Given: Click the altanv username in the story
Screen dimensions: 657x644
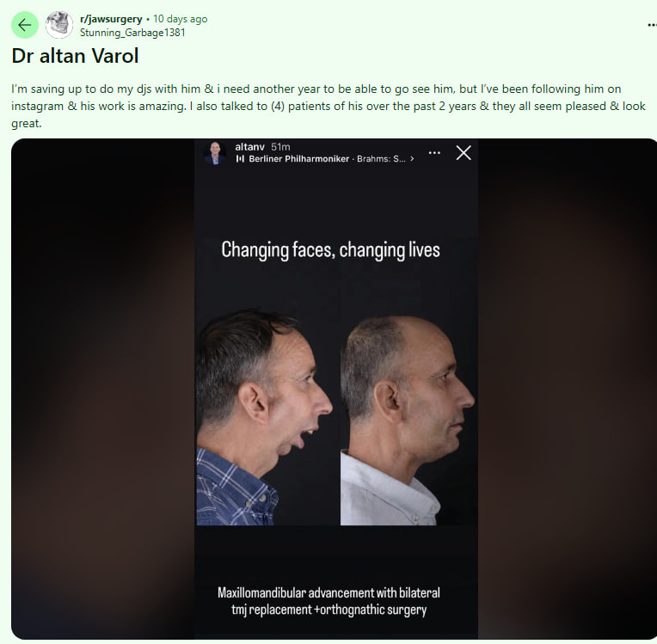Looking at the screenshot, I should (249, 147).
